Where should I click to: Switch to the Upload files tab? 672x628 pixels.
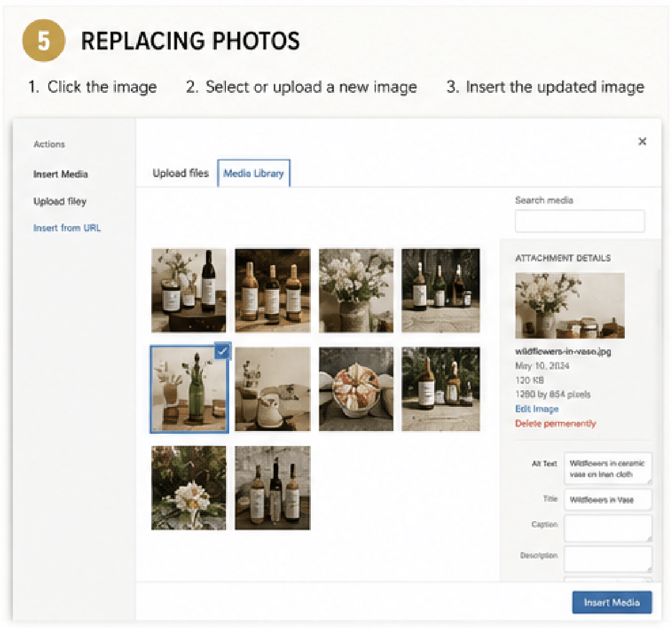pos(180,173)
